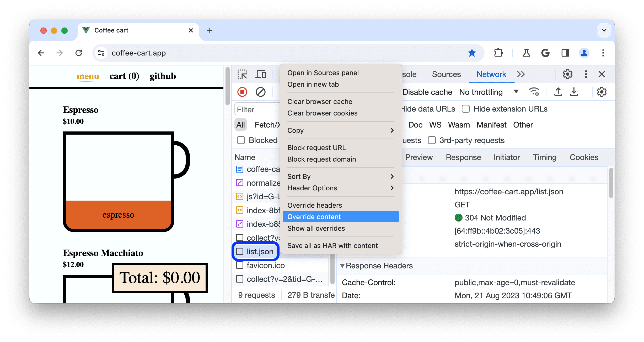644x342 pixels.
Task: Click the download icon in Network panel
Action: click(574, 92)
